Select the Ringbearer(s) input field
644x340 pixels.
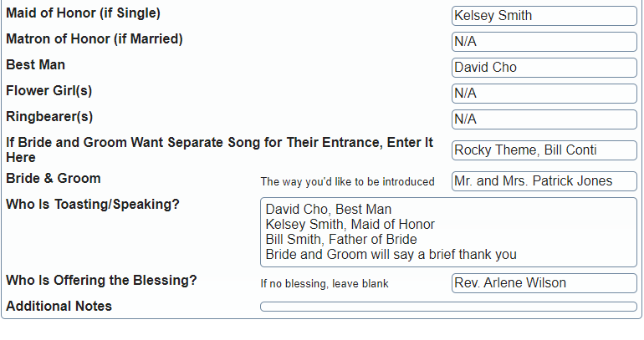pyautogui.click(x=544, y=119)
